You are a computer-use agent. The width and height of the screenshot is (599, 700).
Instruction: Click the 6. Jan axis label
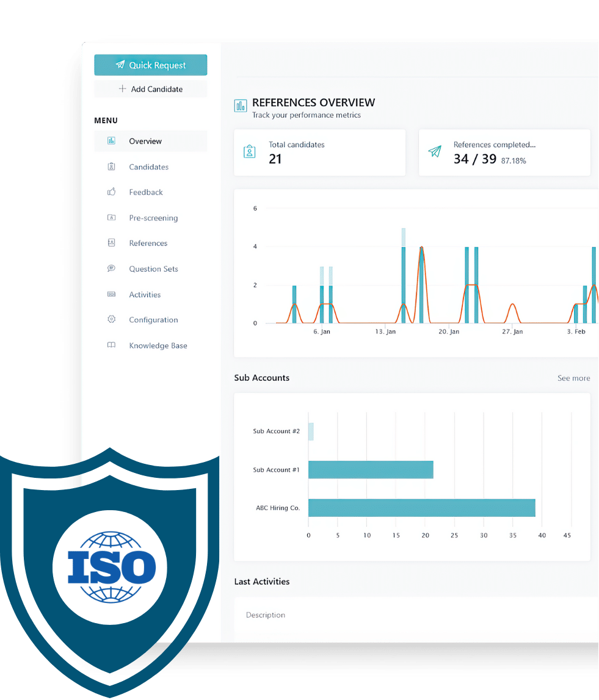click(322, 332)
